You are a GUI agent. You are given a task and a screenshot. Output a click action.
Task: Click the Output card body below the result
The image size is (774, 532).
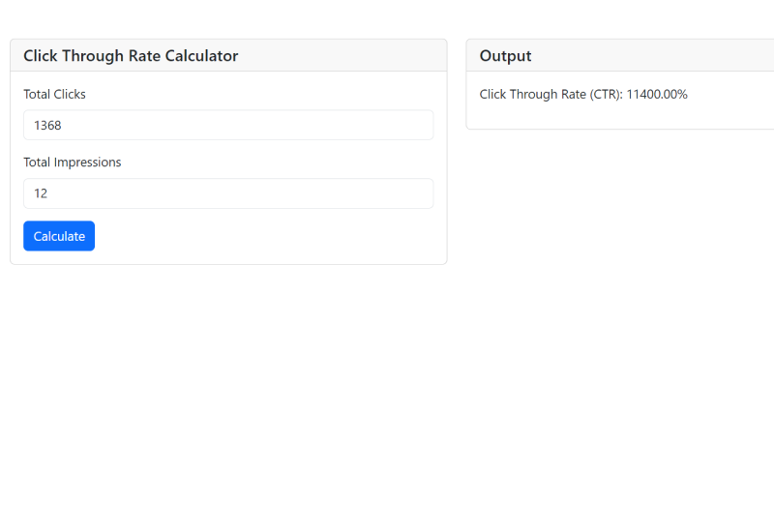(619, 116)
